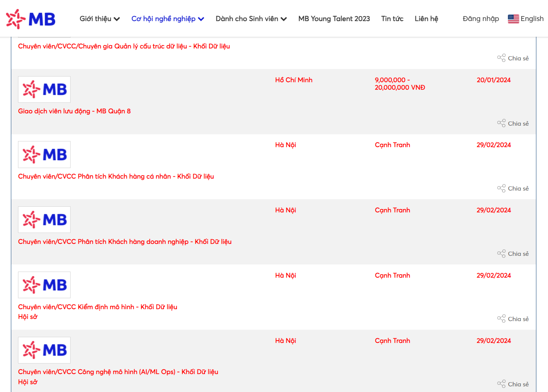This screenshot has height=392, width=548.
Task: Click the Đăng nhập login link
Action: pos(481,19)
